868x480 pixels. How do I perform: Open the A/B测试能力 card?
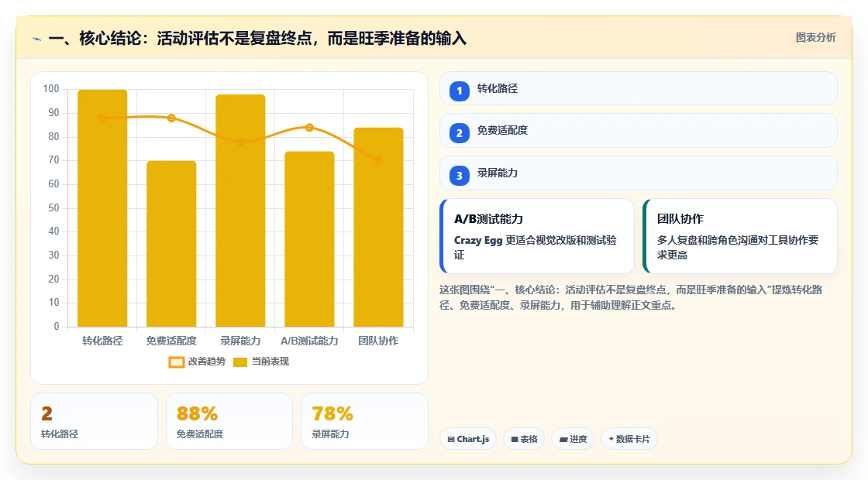pyautogui.click(x=537, y=236)
